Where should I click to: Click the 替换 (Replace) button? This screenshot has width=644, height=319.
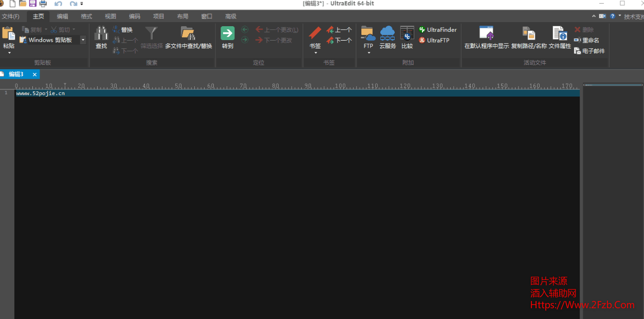[123, 30]
